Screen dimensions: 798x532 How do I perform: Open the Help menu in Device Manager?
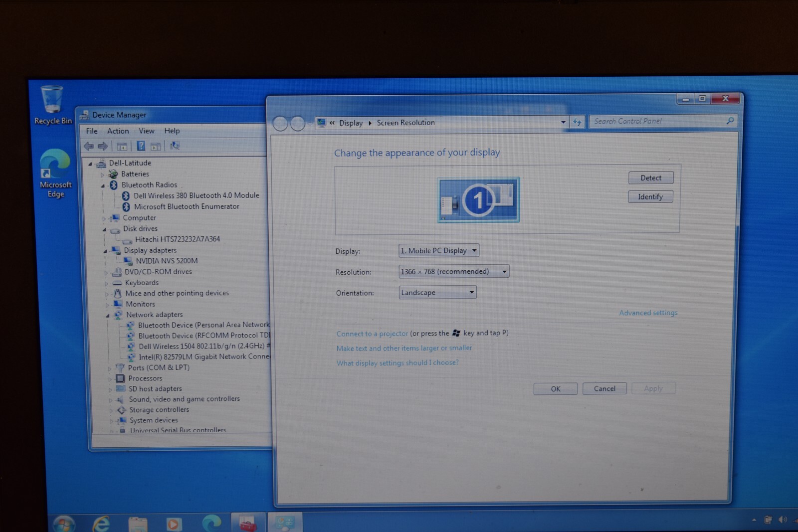pyautogui.click(x=172, y=131)
